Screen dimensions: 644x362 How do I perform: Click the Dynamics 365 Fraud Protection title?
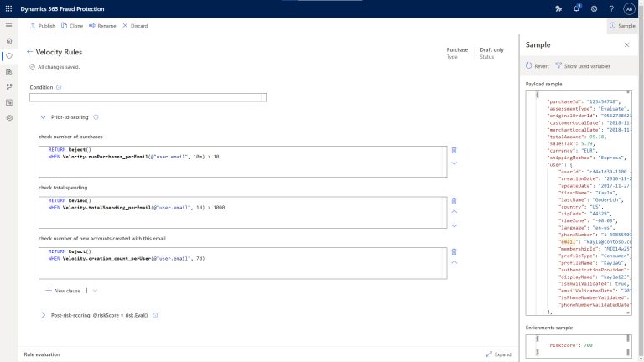pyautogui.click(x=62, y=8)
